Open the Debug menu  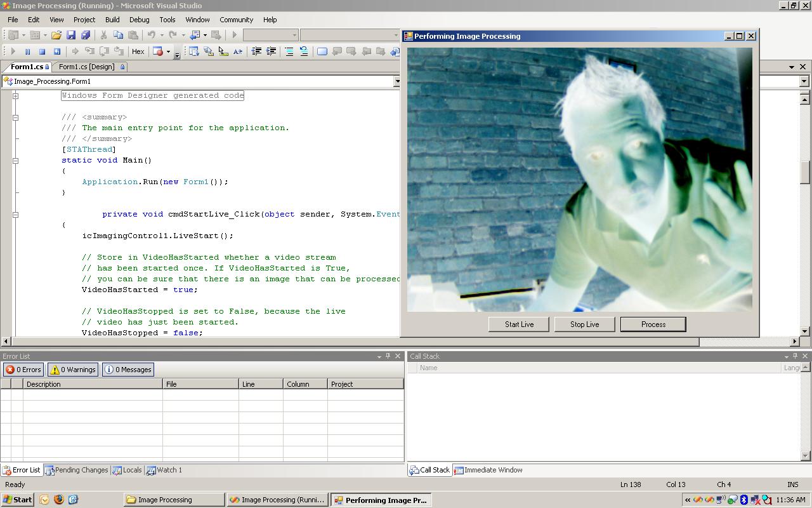coord(139,20)
